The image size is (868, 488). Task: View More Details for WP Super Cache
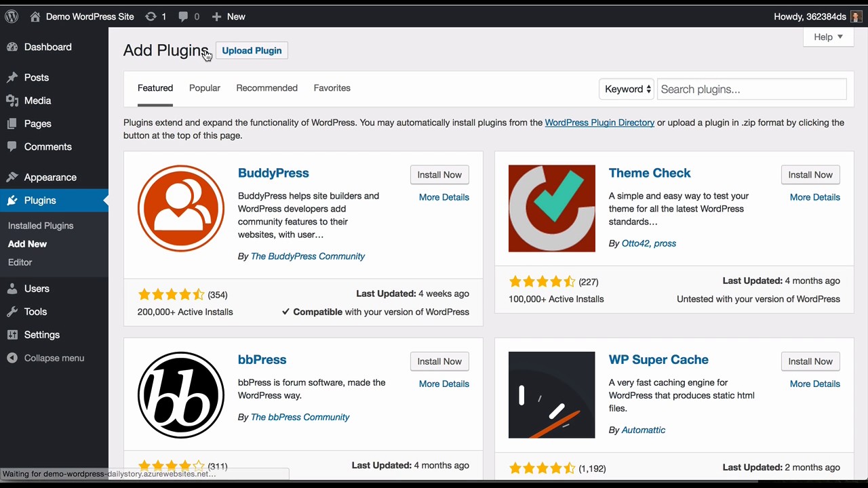pos(815,384)
